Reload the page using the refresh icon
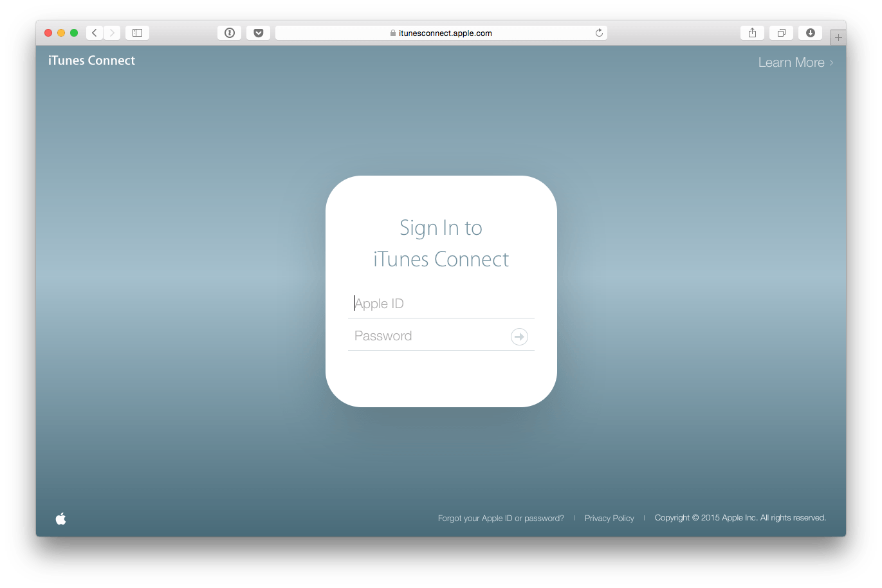 (598, 32)
